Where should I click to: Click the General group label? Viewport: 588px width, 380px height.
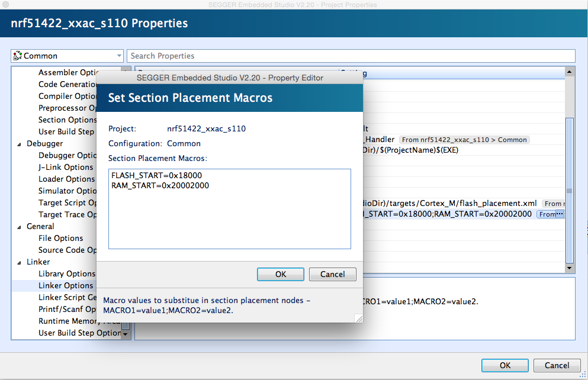40,226
